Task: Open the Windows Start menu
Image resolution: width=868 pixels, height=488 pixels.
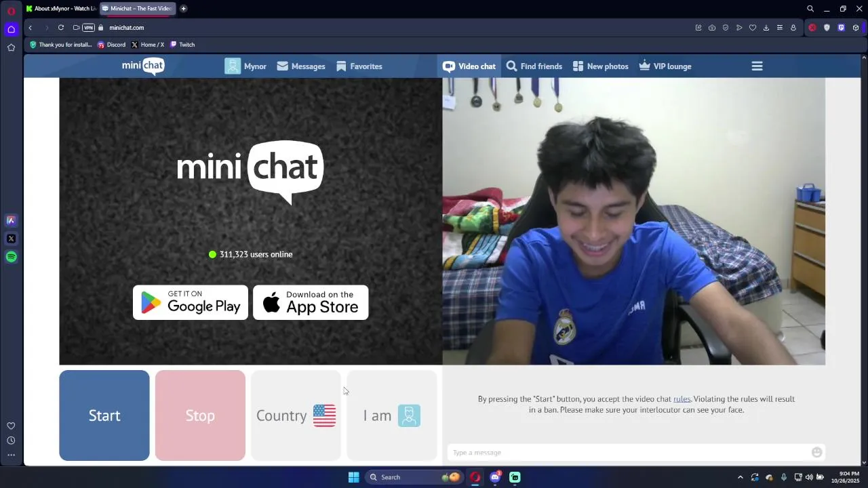Action: pyautogui.click(x=353, y=477)
